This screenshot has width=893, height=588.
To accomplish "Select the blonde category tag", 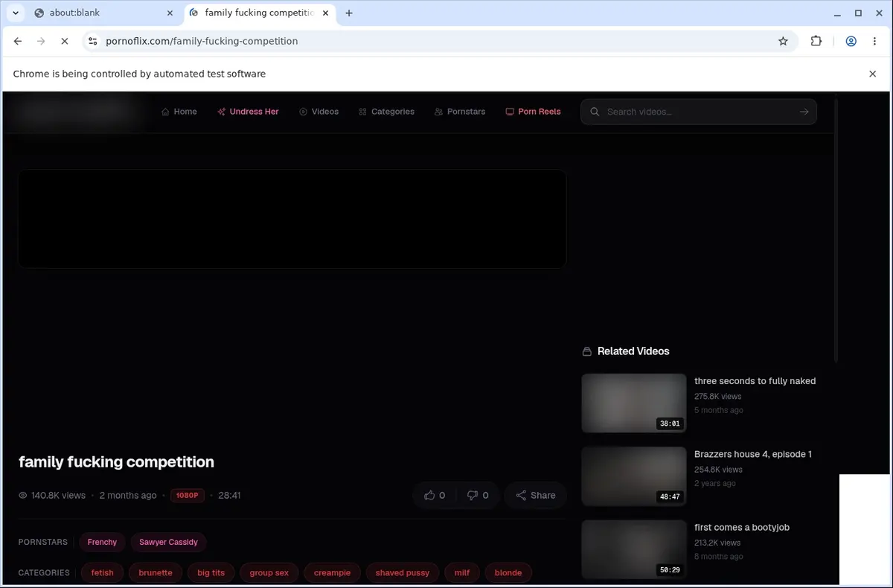I will tap(508, 572).
